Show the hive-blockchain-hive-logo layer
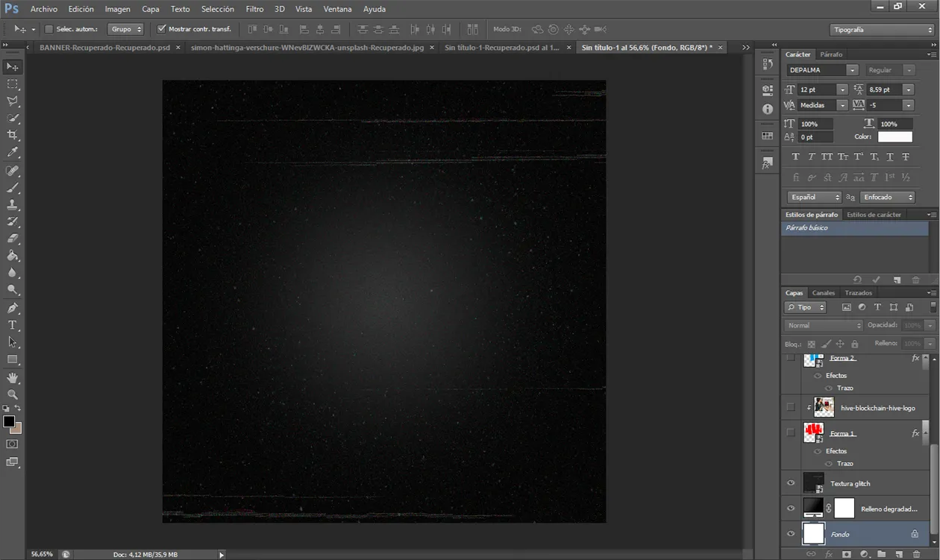 (x=791, y=407)
